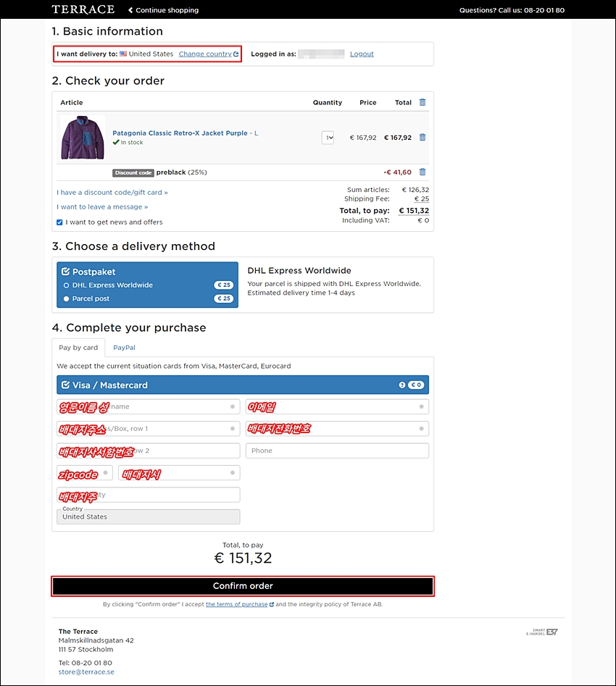Click the store@terrace.se email link

click(86, 672)
